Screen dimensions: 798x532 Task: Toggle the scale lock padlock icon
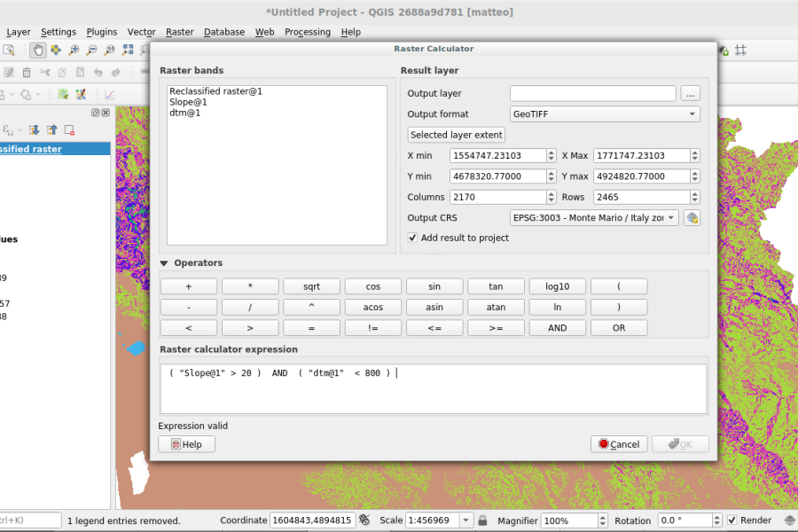pyautogui.click(x=484, y=520)
